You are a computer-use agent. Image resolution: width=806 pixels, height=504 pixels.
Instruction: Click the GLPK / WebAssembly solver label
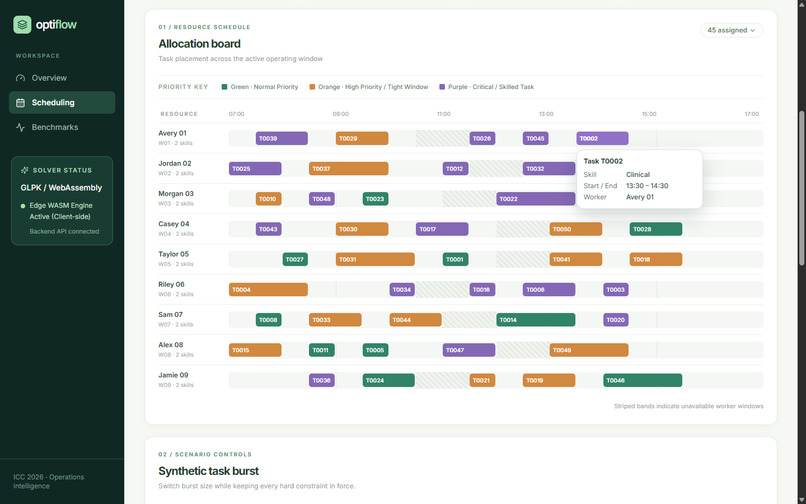coord(61,188)
